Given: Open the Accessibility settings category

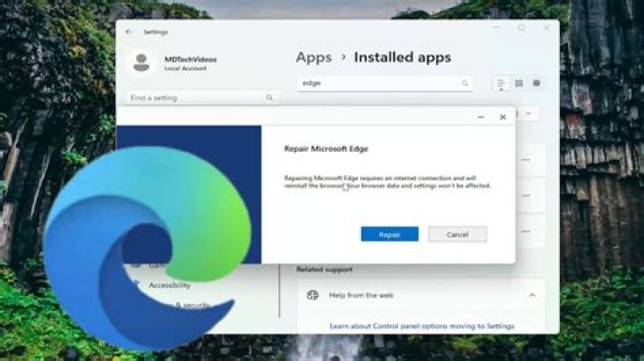Looking at the screenshot, I should pos(170,285).
